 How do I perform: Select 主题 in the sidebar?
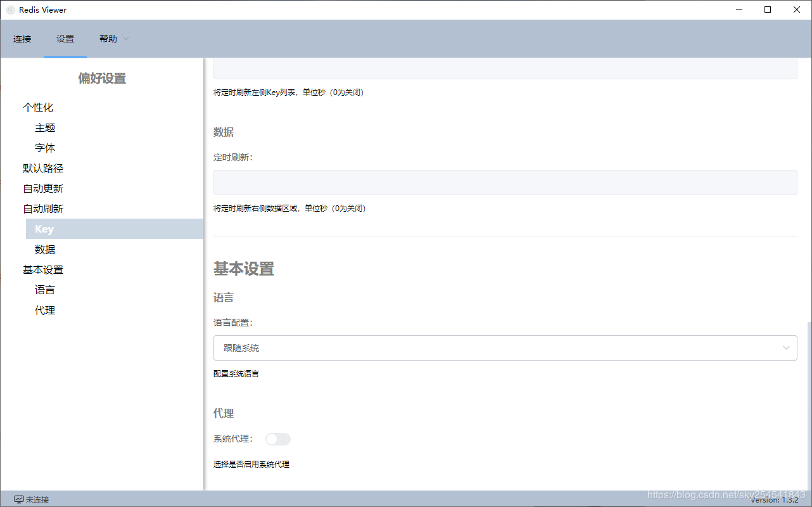[x=45, y=128]
